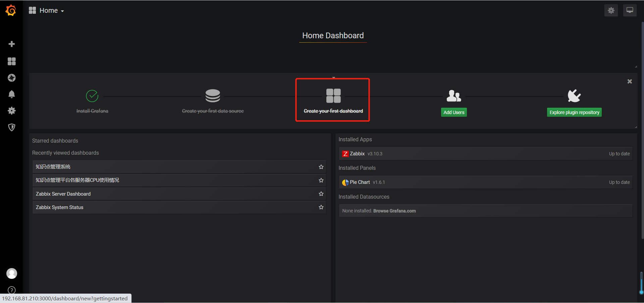Image resolution: width=644 pixels, height=303 pixels.
Task: Select the Explore compass icon
Action: pos(11,78)
